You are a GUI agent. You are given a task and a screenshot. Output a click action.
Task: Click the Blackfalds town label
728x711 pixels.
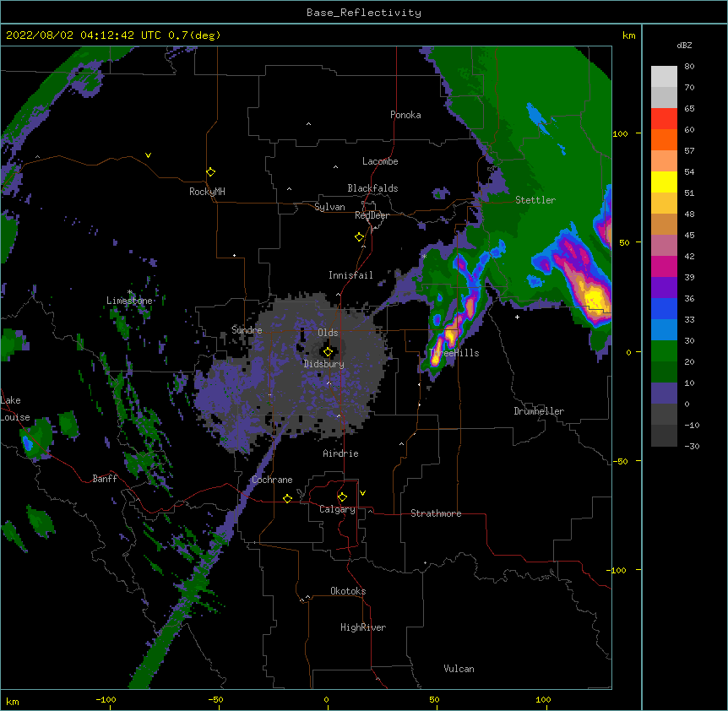coord(372,188)
